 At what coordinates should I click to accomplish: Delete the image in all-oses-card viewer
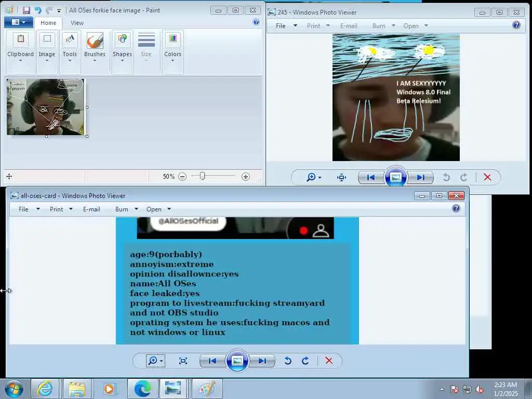(329, 361)
